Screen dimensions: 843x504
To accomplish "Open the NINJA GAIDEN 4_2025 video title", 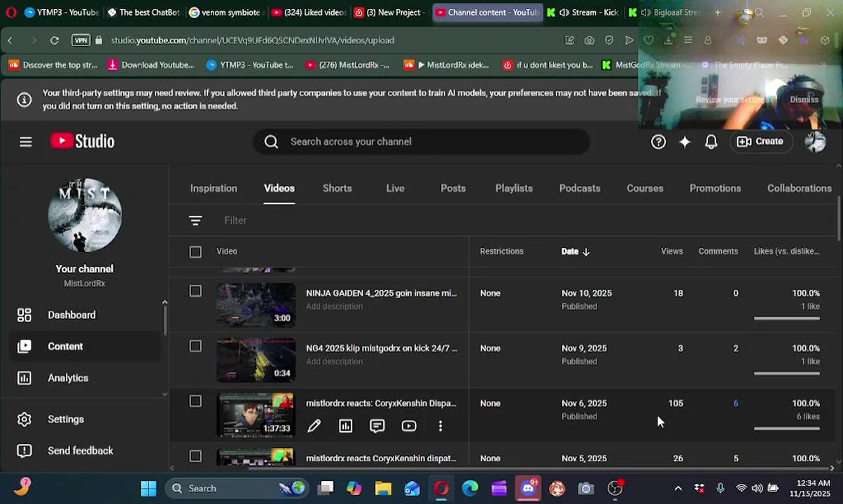I will pos(382,293).
